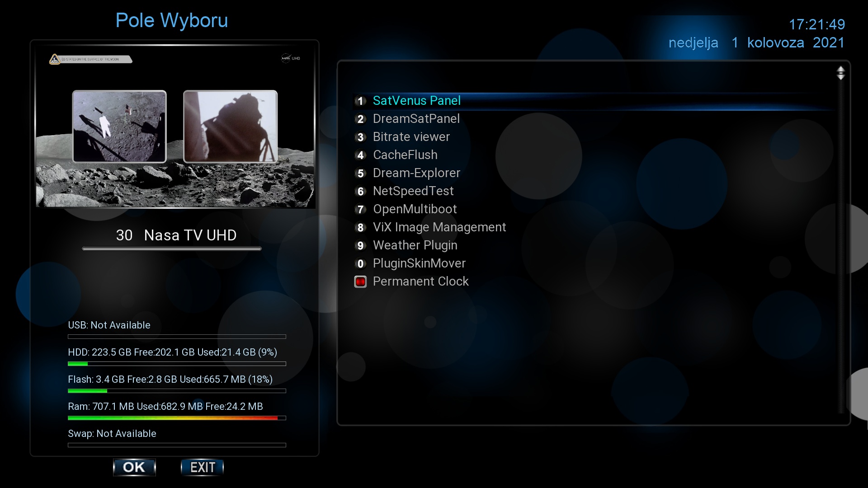868x488 pixels.
Task: Launch the Bitrate viewer plugin
Action: 594,137
